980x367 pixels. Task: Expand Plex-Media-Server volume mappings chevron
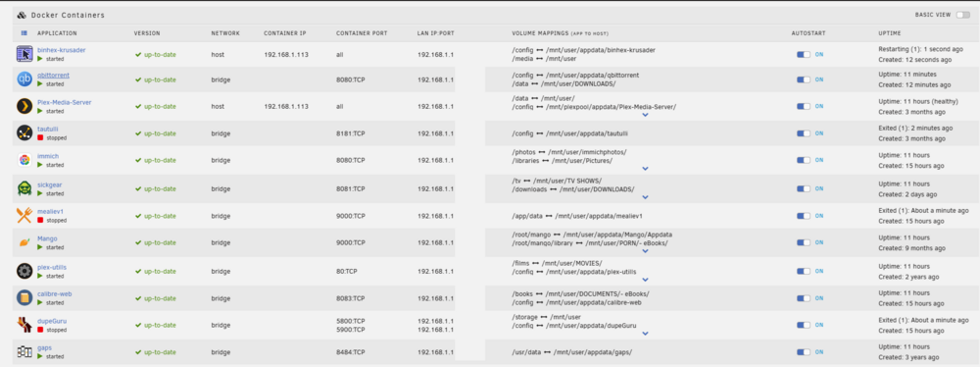point(646,115)
